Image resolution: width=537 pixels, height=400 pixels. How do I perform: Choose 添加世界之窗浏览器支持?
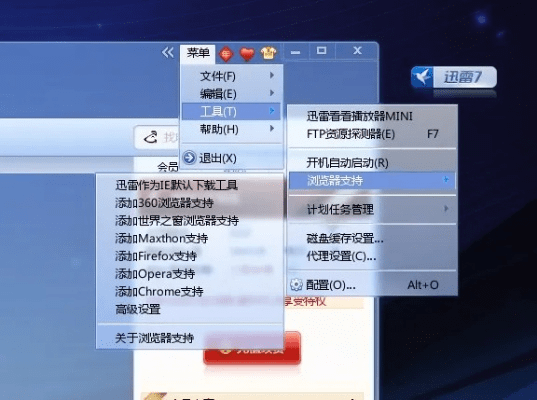tap(190, 221)
